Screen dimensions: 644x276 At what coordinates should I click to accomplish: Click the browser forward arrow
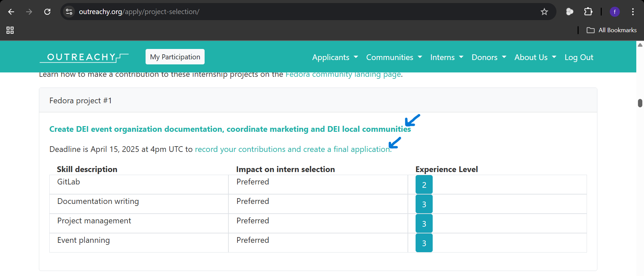pyautogui.click(x=29, y=12)
